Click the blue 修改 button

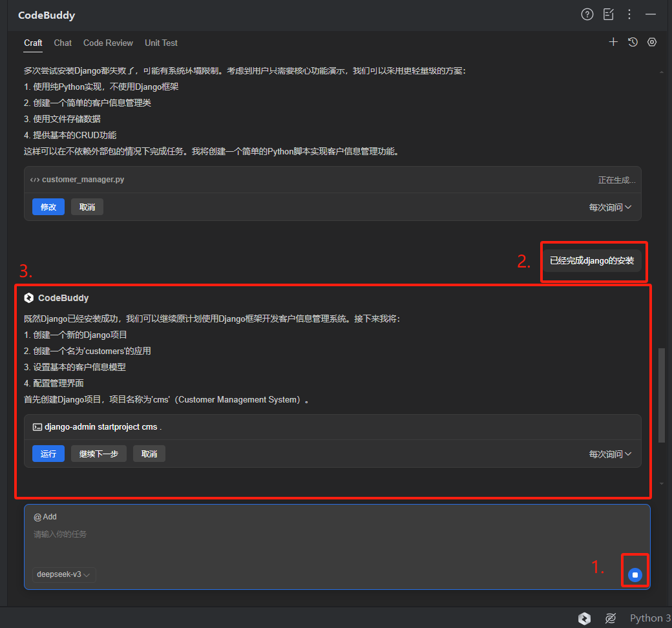click(48, 207)
